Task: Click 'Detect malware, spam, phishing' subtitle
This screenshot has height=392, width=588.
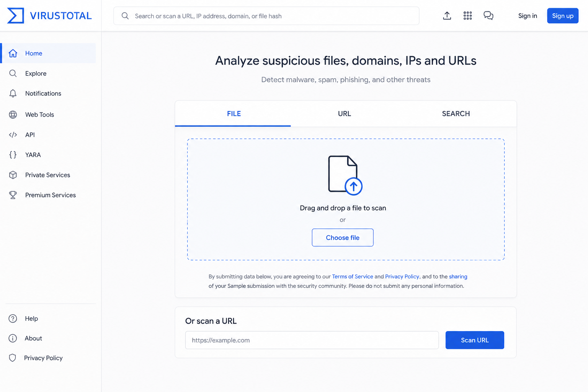Action: coord(346,80)
